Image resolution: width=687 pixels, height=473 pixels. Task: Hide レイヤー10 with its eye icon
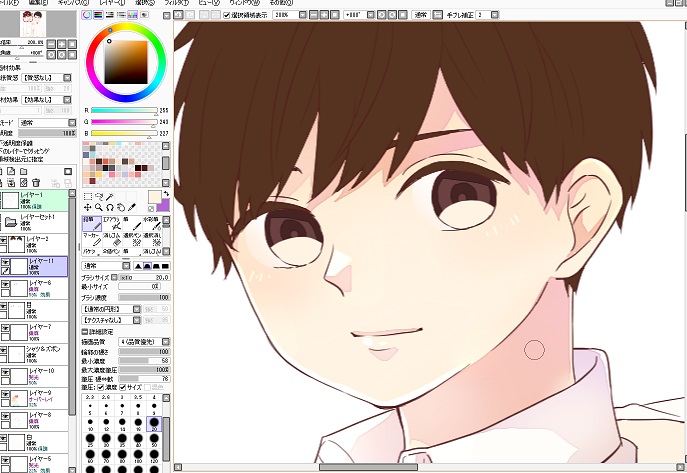5,372
